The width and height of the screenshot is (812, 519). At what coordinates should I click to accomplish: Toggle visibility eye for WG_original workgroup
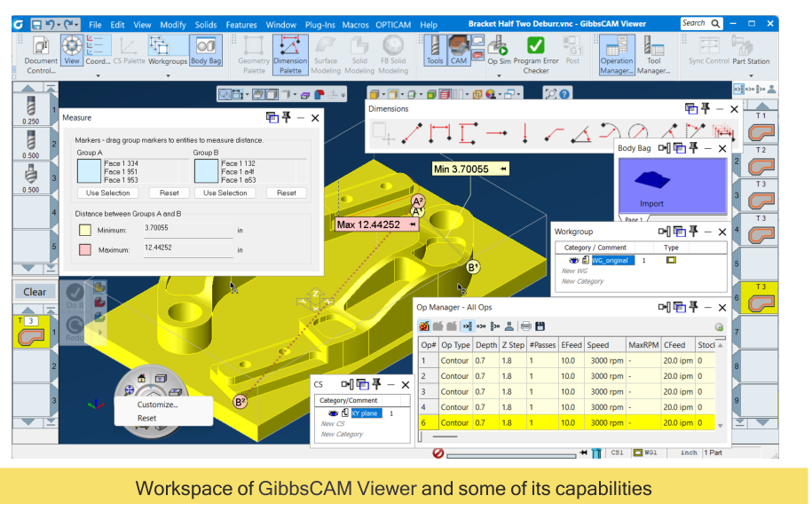coord(574,261)
